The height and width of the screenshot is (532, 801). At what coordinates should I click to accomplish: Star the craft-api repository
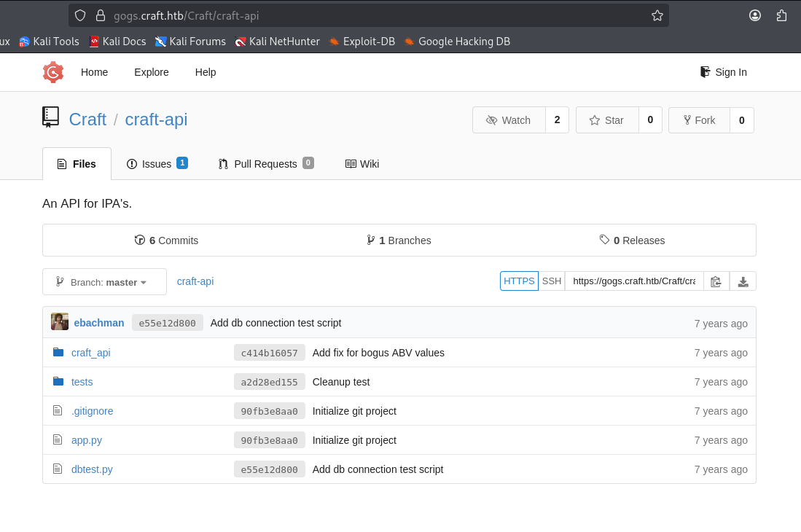(607, 120)
